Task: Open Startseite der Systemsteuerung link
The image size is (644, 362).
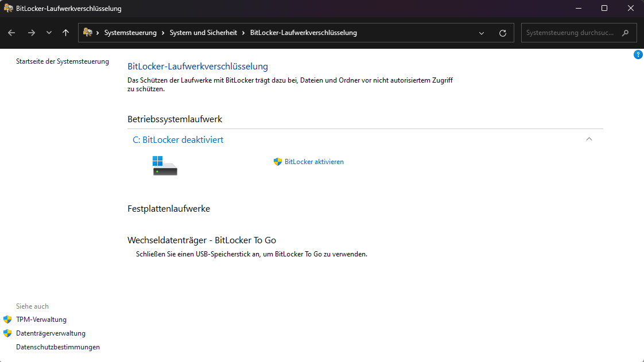Action: (63, 61)
